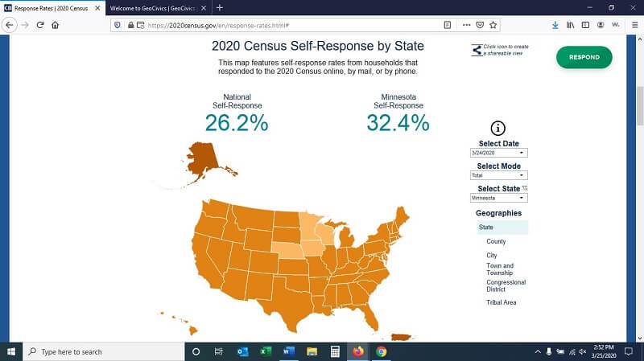
Task: Open the Select Mode dropdown showing Total
Action: 498,174
